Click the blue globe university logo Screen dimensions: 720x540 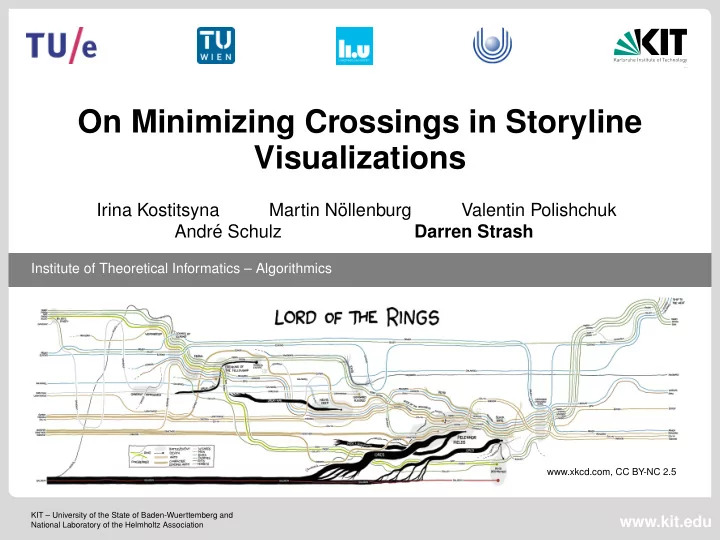point(492,45)
